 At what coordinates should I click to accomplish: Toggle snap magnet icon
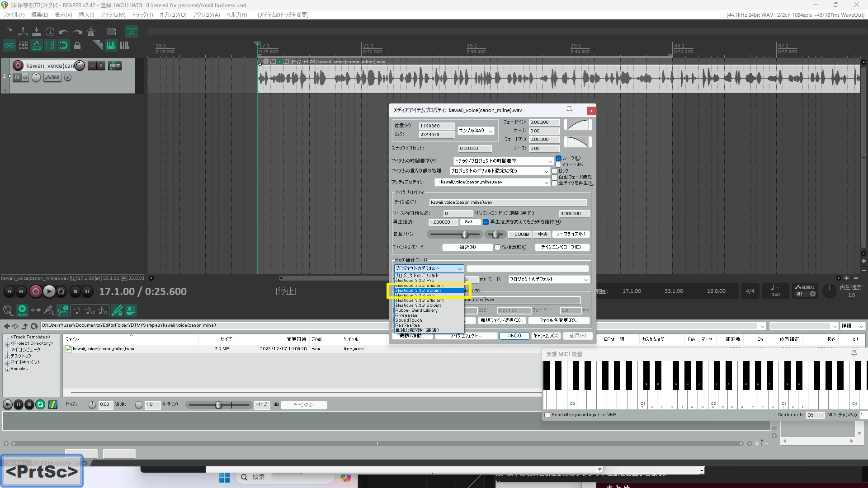[x=64, y=45]
